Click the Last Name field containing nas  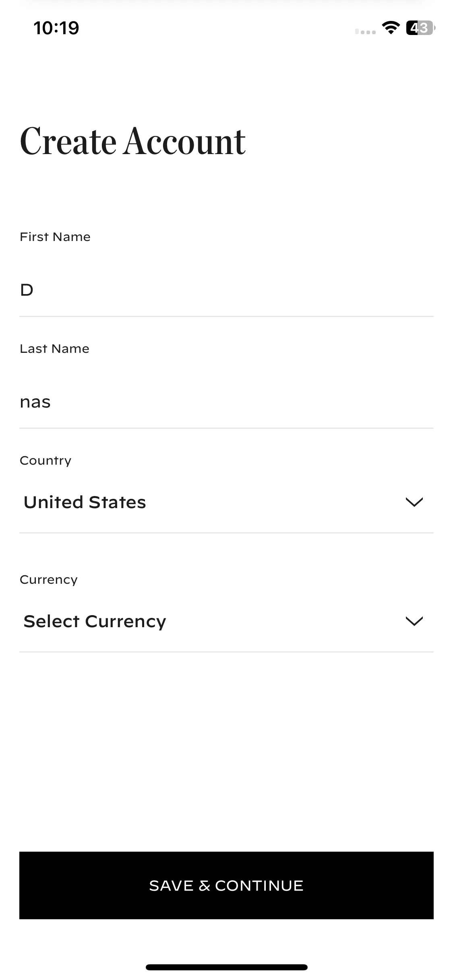coord(226,402)
